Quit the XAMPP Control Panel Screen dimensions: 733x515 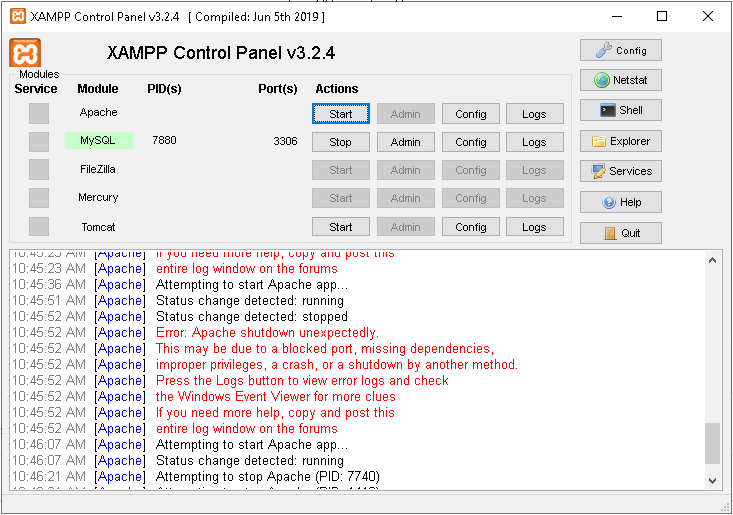coord(621,233)
